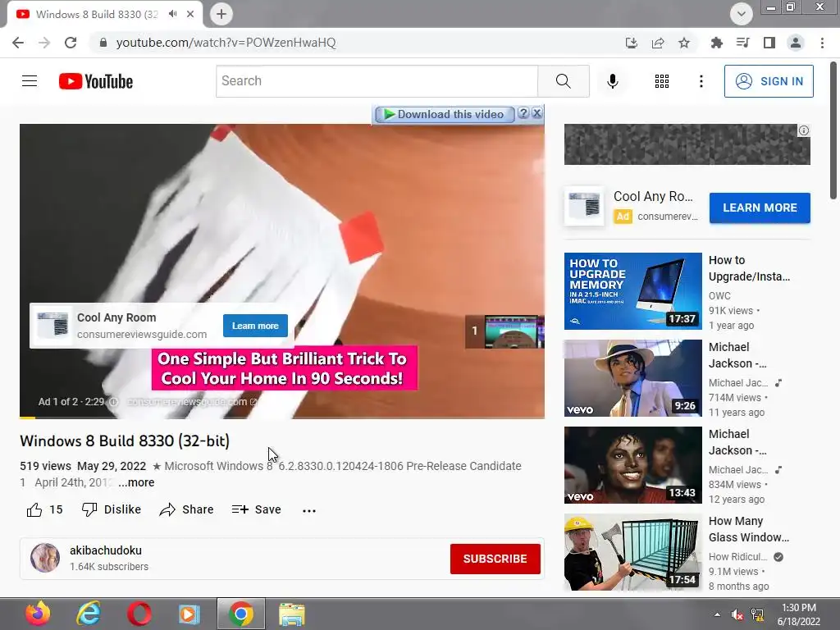This screenshot has width=840, height=630.
Task: Show hidden system tray icons
Action: click(717, 614)
